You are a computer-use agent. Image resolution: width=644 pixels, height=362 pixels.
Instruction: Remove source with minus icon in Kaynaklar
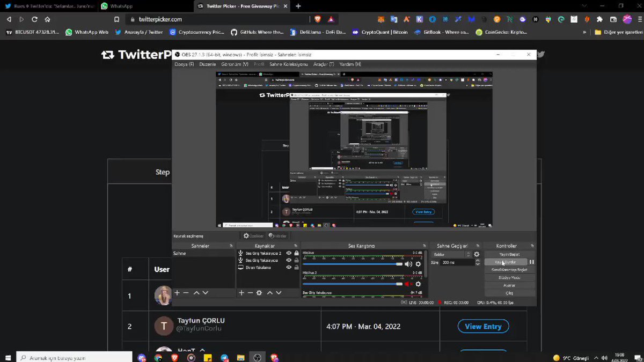point(250,293)
